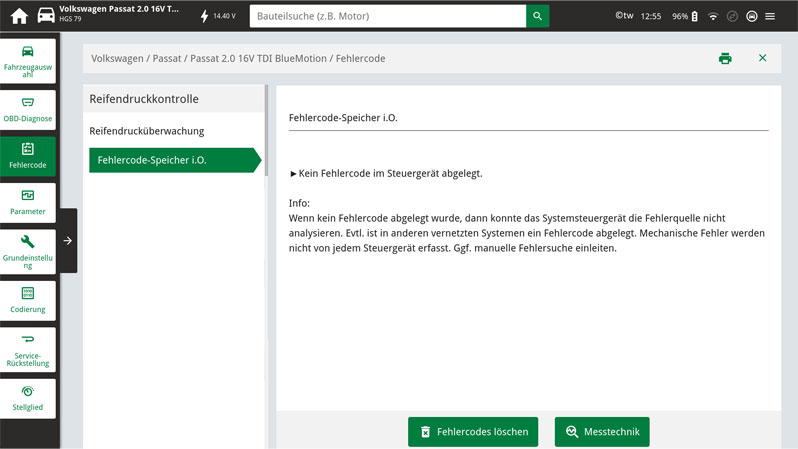Print the Fehlercode report
798x449 pixels.
[725, 59]
